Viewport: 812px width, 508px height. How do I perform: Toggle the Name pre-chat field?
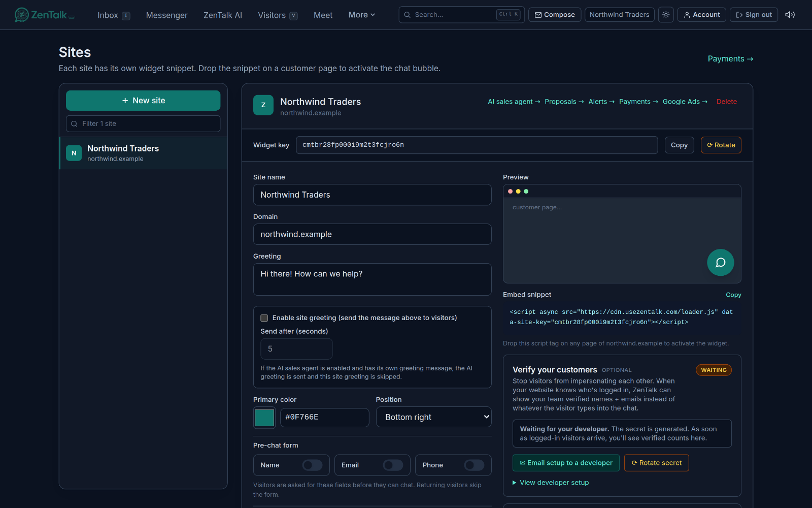coord(312,465)
